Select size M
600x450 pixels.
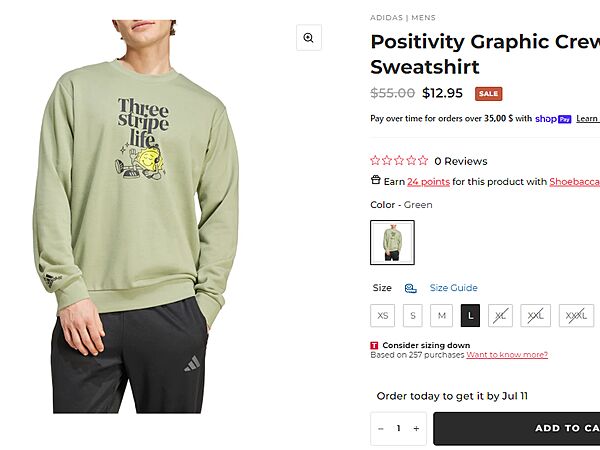pos(441,315)
